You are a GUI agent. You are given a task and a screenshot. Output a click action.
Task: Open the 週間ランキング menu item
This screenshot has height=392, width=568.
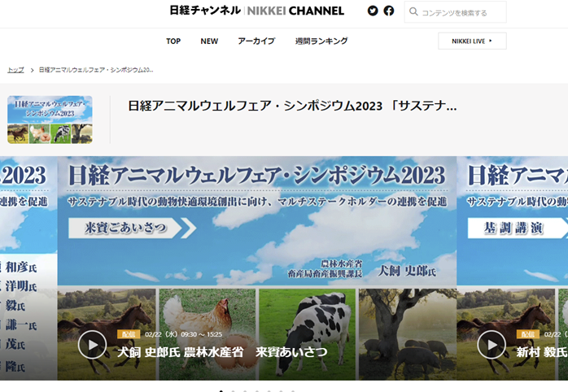[x=321, y=41]
